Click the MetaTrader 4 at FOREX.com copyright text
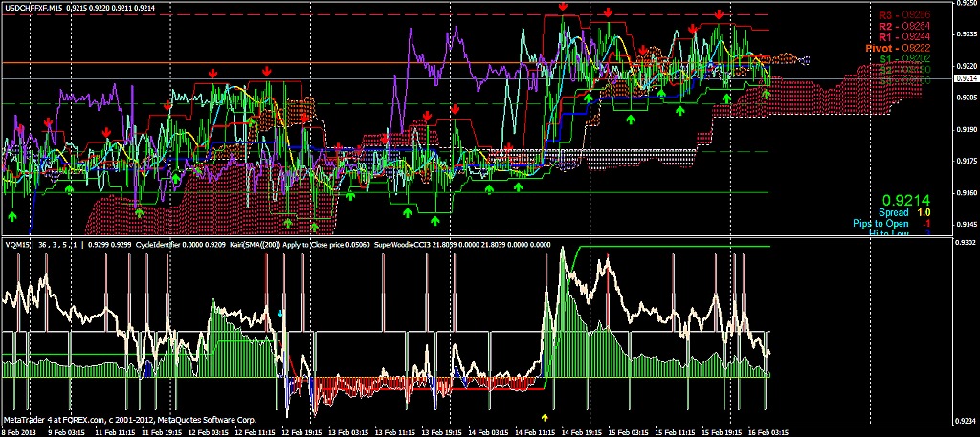Image resolution: width=980 pixels, height=437 pixels. point(129,420)
